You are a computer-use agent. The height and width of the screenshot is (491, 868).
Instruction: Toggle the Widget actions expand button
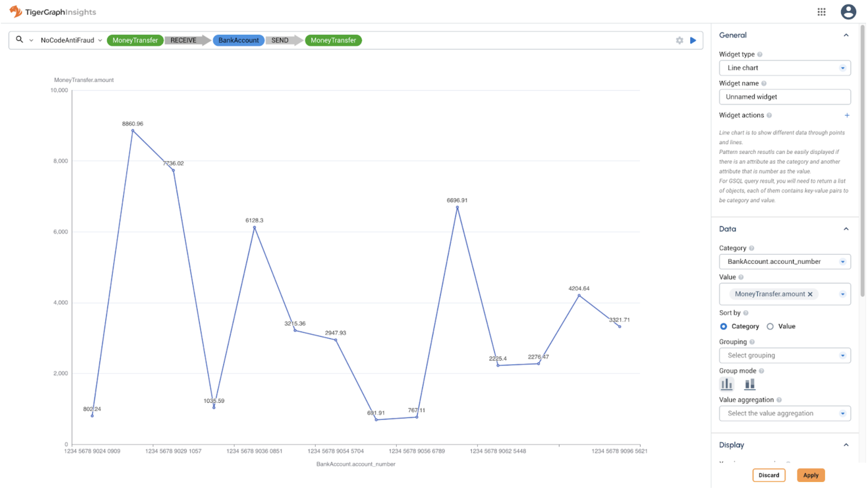click(x=847, y=115)
